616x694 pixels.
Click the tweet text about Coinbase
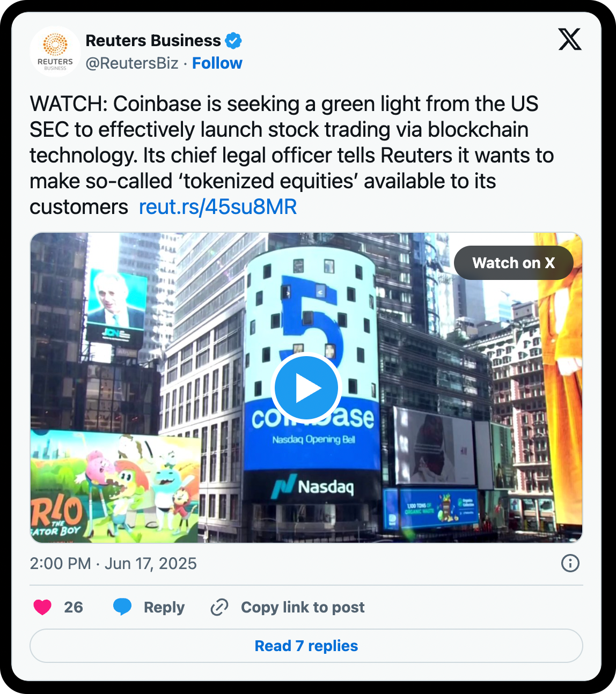pos(292,156)
